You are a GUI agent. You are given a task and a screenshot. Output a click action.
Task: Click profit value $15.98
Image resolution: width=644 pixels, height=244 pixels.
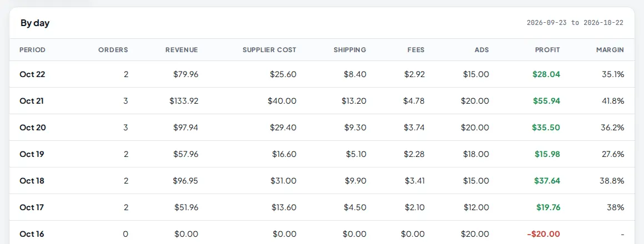(x=547, y=154)
